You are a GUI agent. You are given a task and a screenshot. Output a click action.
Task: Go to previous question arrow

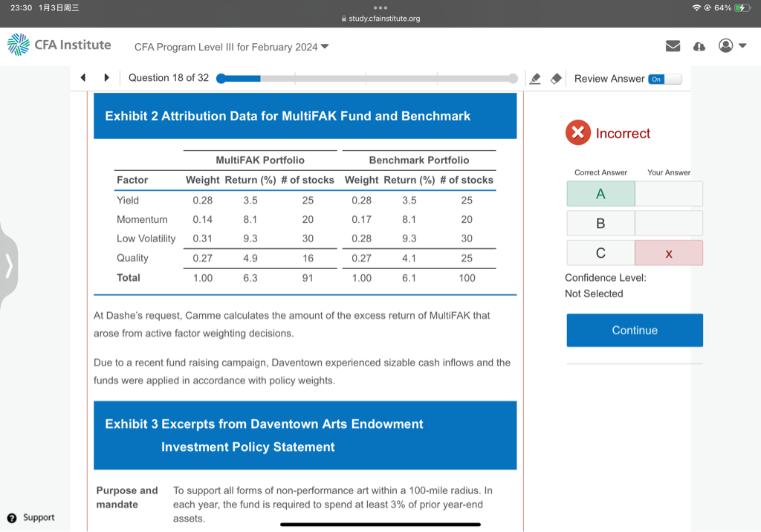coord(83,78)
